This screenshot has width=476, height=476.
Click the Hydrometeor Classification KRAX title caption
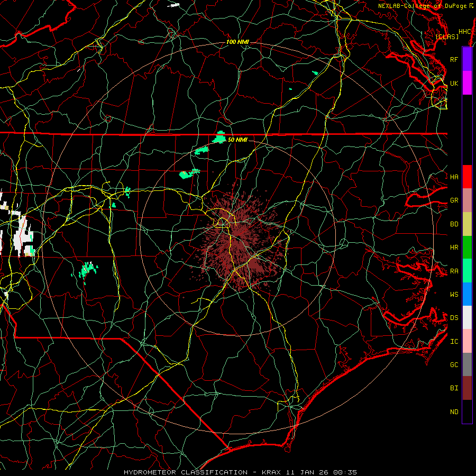(240, 472)
